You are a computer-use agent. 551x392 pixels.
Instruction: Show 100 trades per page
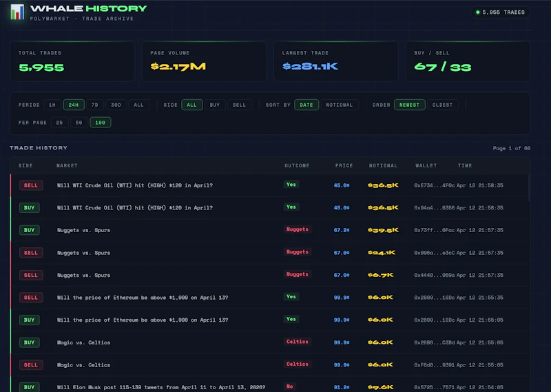100,123
